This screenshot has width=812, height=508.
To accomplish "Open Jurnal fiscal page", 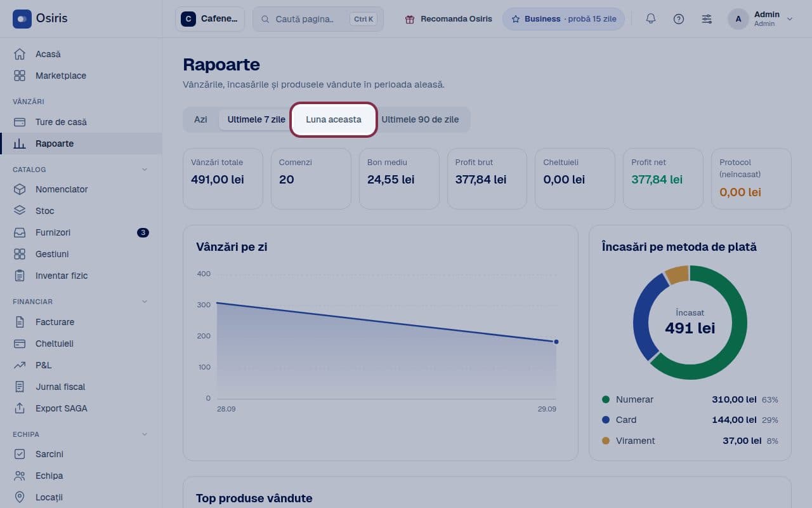I will click(x=81, y=387).
